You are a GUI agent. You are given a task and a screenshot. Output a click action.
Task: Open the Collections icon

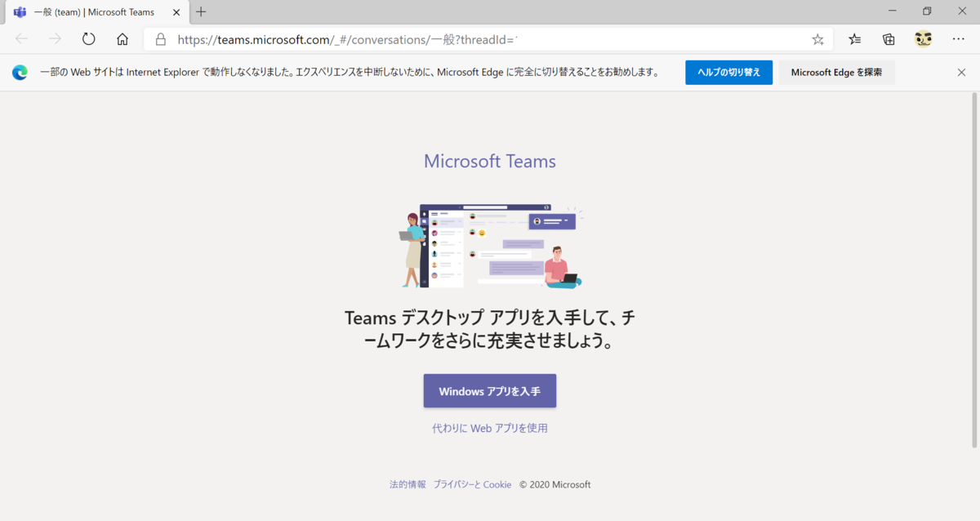coord(889,39)
